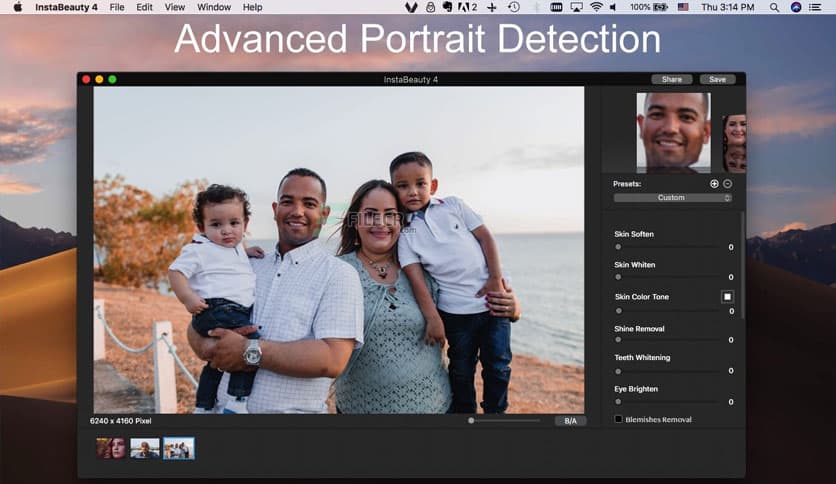Click the AirPlay display icon

point(577,7)
